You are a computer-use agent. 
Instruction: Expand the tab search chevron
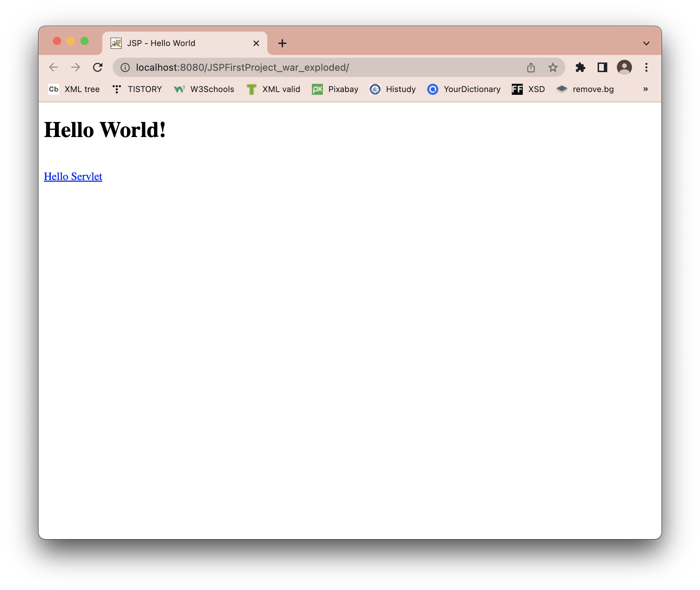pos(646,43)
